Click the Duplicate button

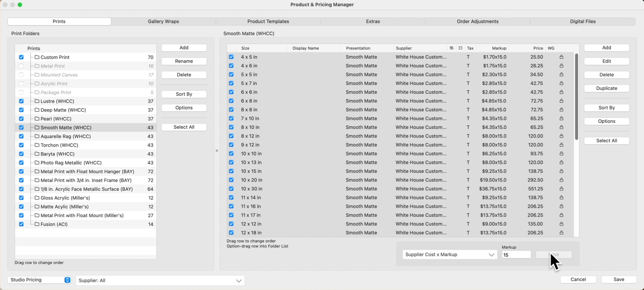point(606,88)
